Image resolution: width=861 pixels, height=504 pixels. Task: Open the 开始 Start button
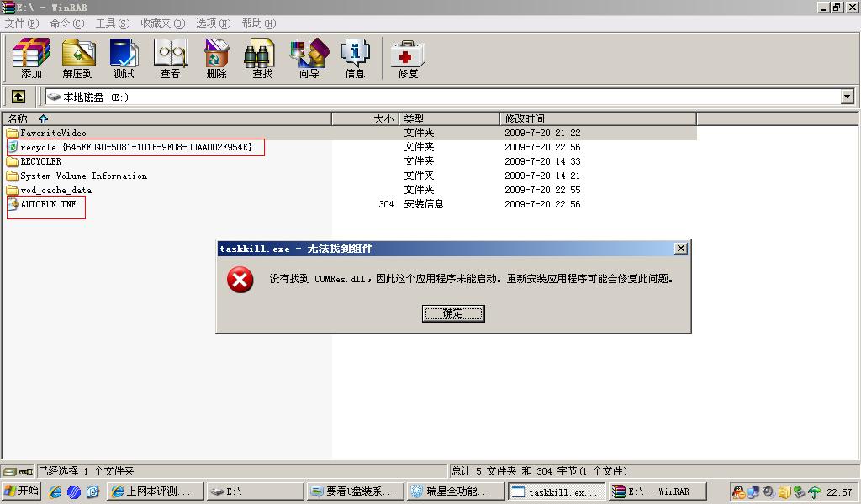coord(21,491)
